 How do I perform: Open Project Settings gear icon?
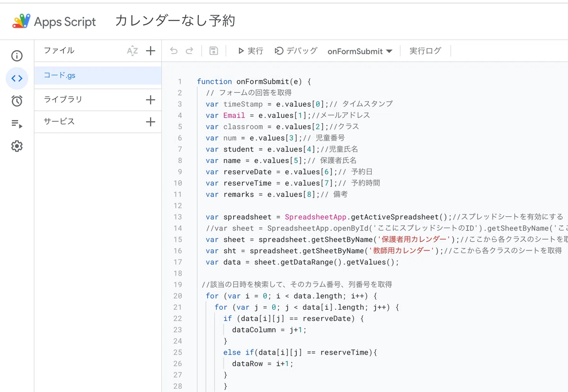(x=17, y=146)
